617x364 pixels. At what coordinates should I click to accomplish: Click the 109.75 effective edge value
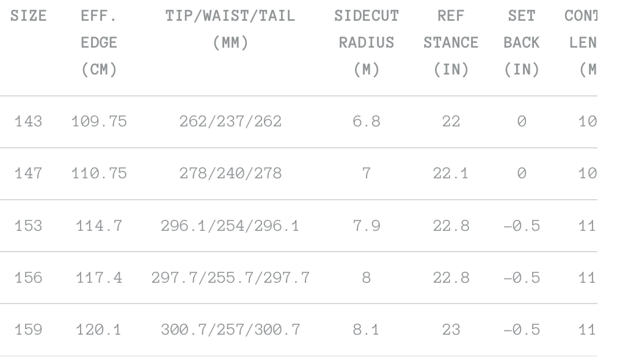99,122
